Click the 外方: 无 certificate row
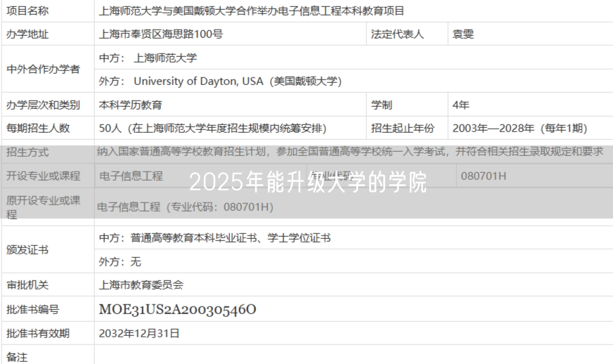Screen dimensions: 613x364 tap(120, 261)
